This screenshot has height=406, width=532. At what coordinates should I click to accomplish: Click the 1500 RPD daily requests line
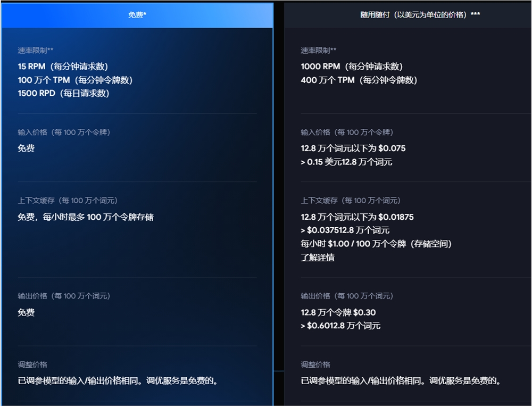point(63,93)
